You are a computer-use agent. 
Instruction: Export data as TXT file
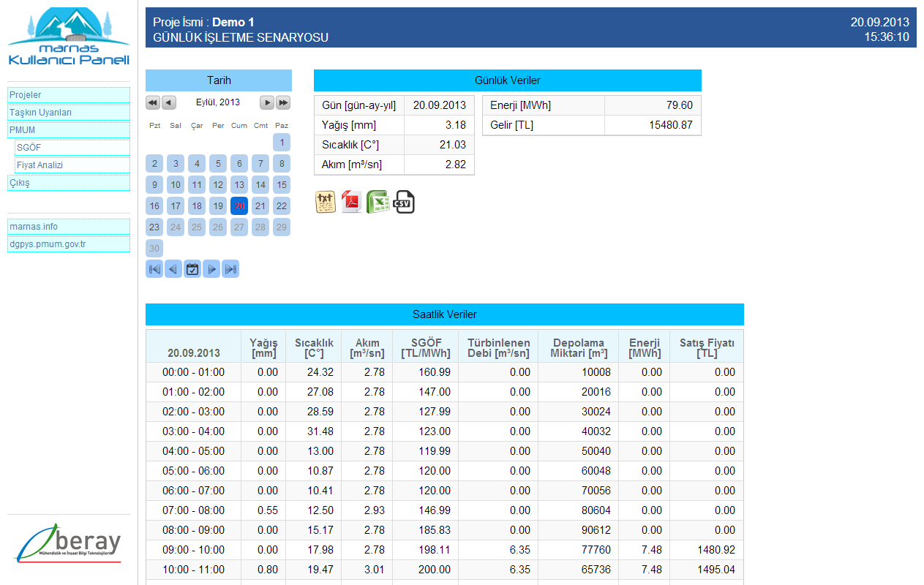[326, 202]
